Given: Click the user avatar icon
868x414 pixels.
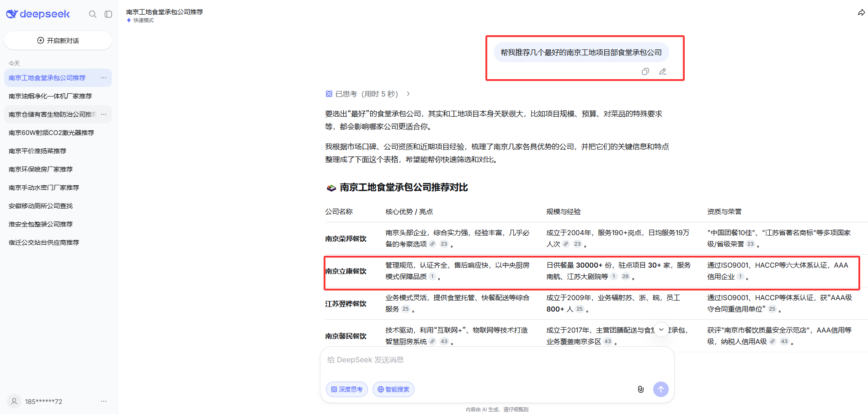Looking at the screenshot, I should point(14,401).
